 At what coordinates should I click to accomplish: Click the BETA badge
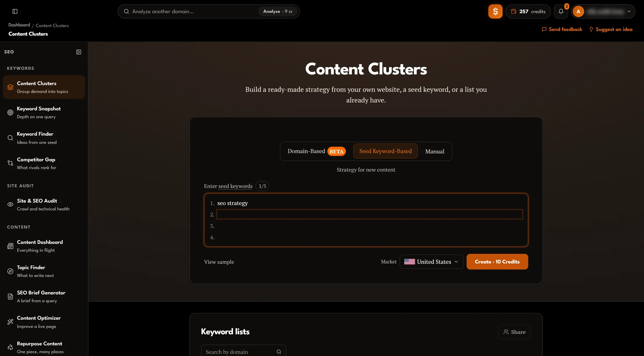336,151
